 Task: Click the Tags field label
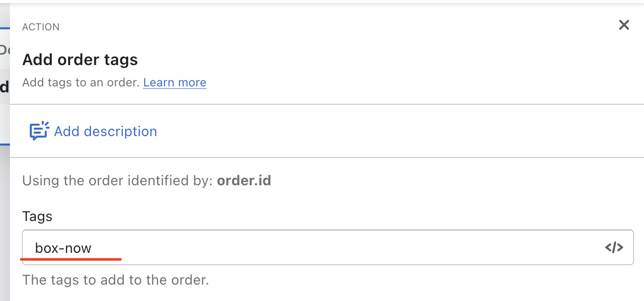tap(37, 217)
